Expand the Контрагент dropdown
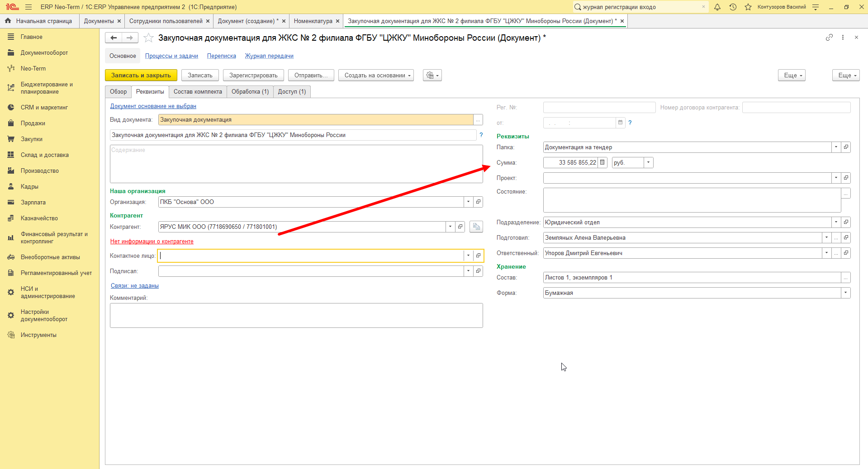This screenshot has width=868, height=469. click(x=450, y=227)
